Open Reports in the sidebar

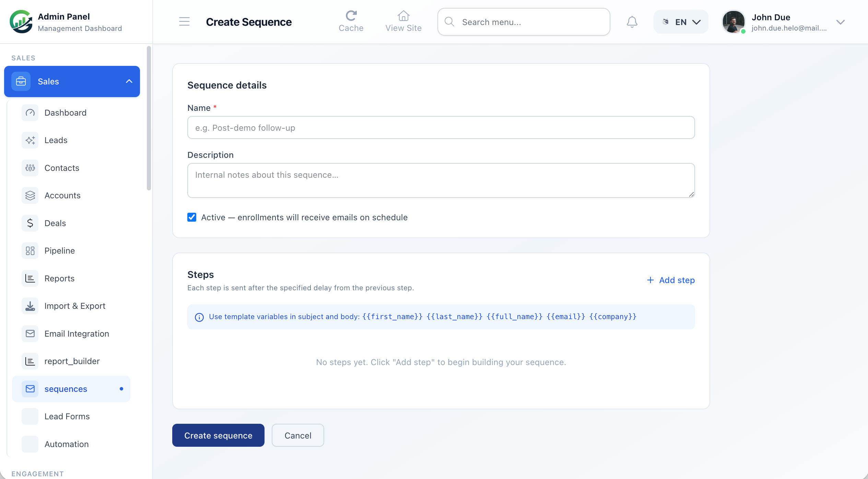pos(71,278)
